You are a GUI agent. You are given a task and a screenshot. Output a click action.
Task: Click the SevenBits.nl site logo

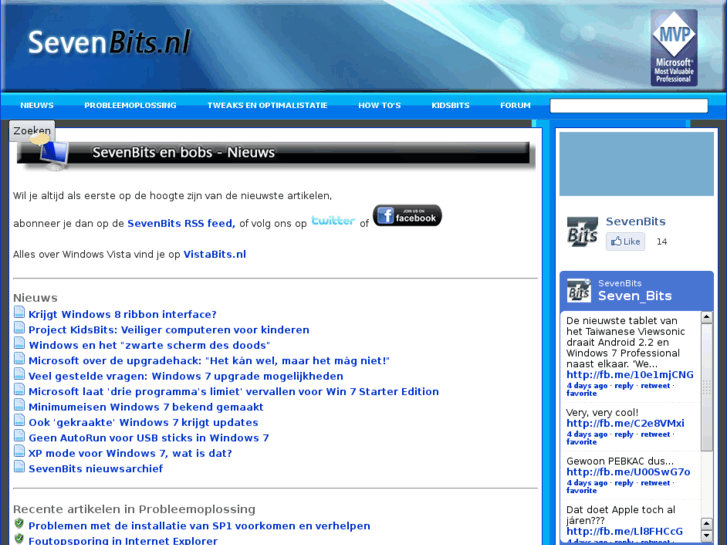pos(109,42)
